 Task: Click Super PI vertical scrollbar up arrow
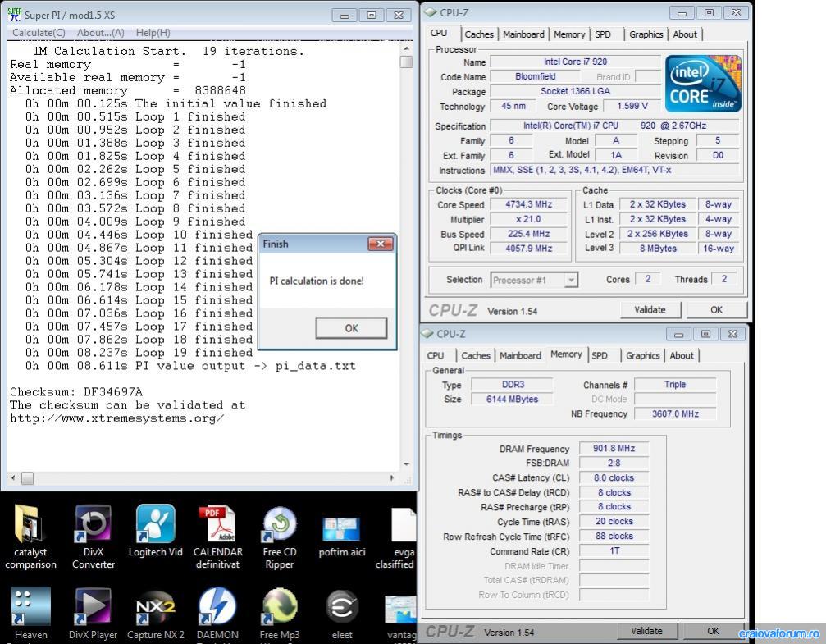pyautogui.click(x=406, y=48)
